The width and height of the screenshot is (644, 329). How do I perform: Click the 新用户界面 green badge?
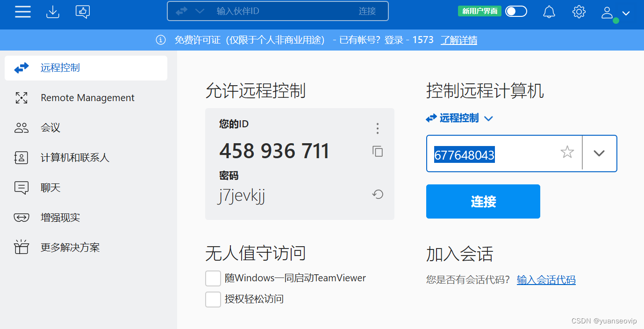479,11
